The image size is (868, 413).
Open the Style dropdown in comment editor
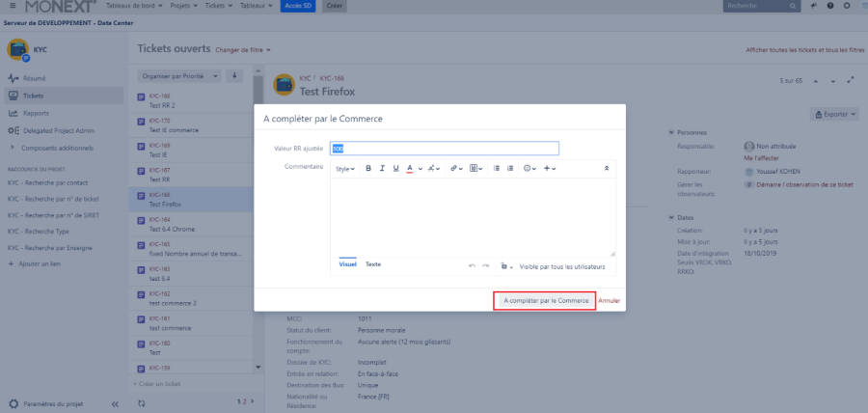pyautogui.click(x=344, y=168)
